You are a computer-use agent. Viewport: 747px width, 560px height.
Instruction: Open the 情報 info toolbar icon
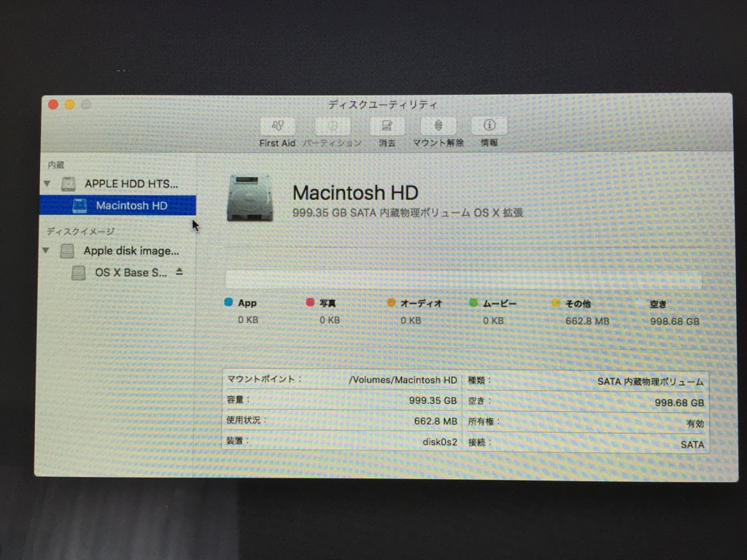(489, 125)
